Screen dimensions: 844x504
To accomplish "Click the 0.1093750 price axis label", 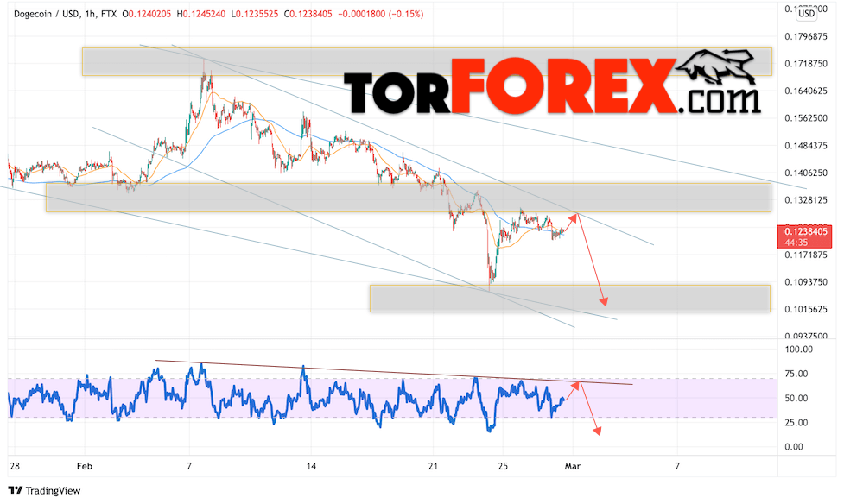I will (806, 282).
